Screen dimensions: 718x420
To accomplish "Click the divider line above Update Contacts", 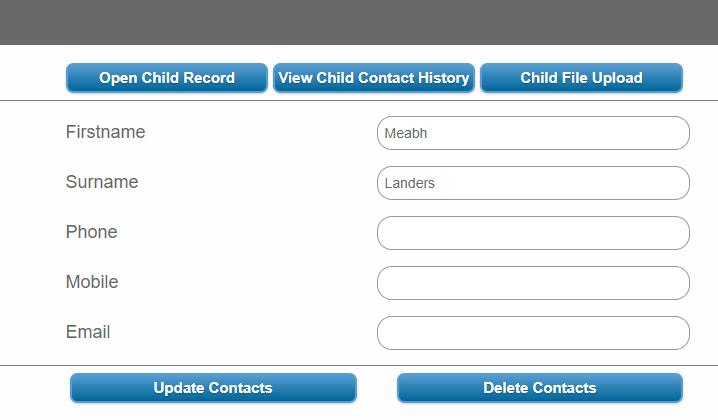I will [x=359, y=366].
